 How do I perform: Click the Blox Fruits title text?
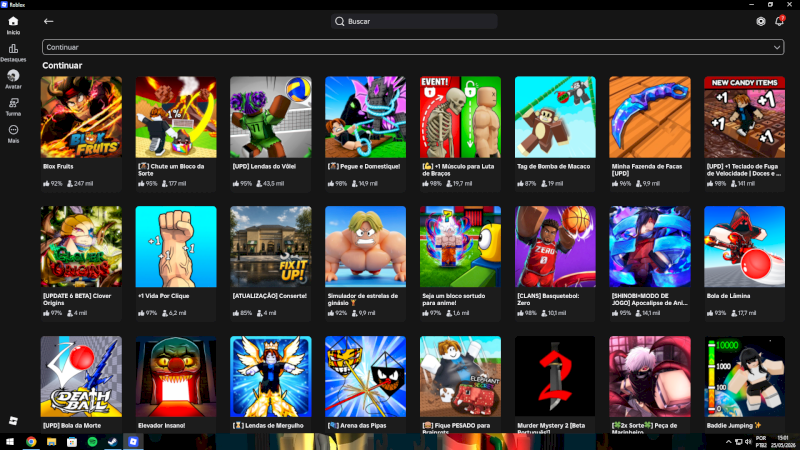click(58, 166)
